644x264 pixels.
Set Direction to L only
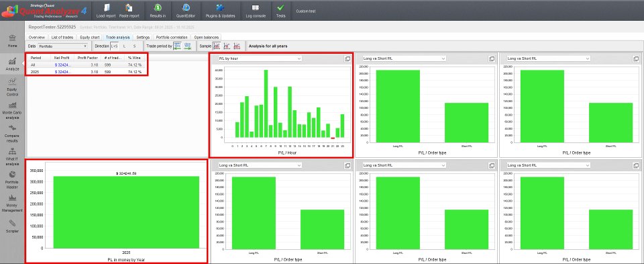click(x=125, y=46)
